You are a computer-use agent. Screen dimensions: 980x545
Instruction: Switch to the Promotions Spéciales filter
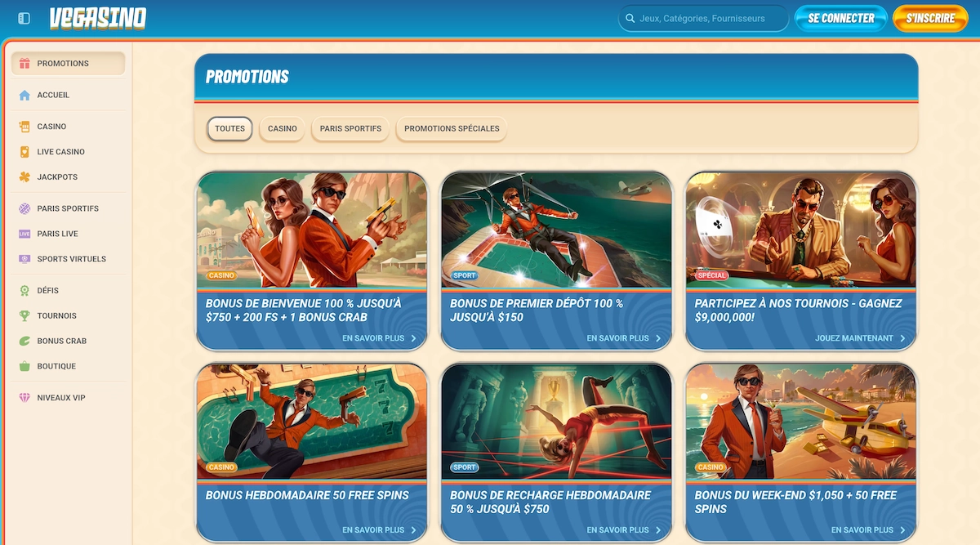click(451, 128)
